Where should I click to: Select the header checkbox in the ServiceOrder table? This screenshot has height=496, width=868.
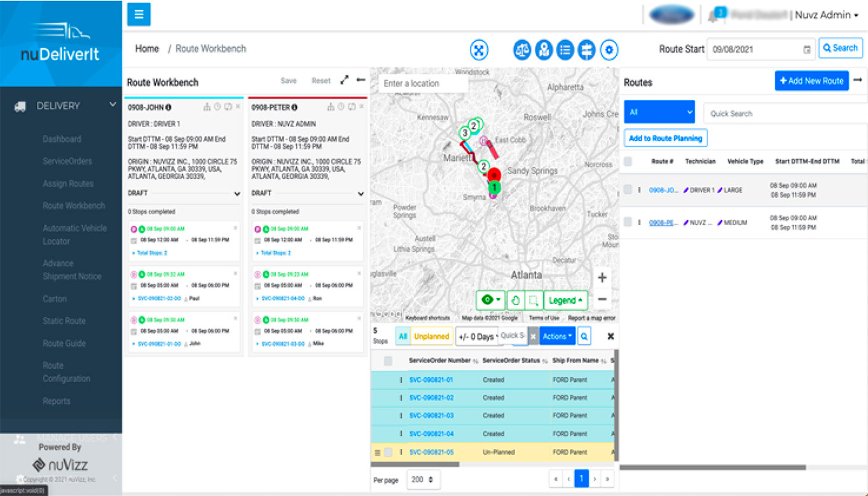(389, 360)
